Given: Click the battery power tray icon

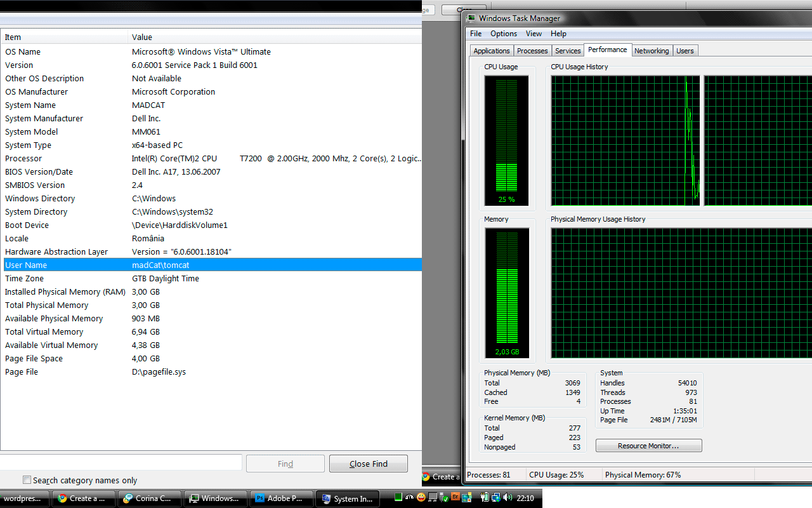Looking at the screenshot, I should (x=485, y=498).
